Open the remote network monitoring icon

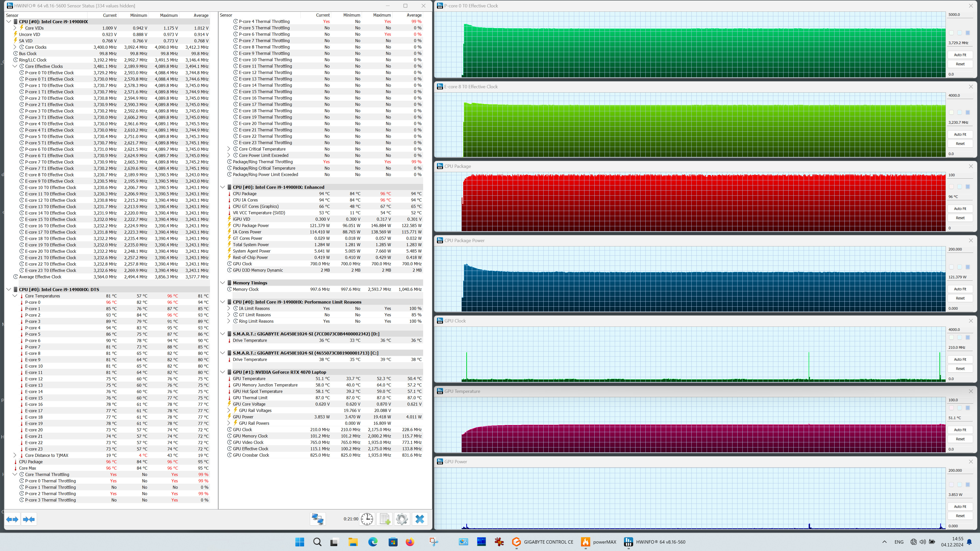coord(317,519)
